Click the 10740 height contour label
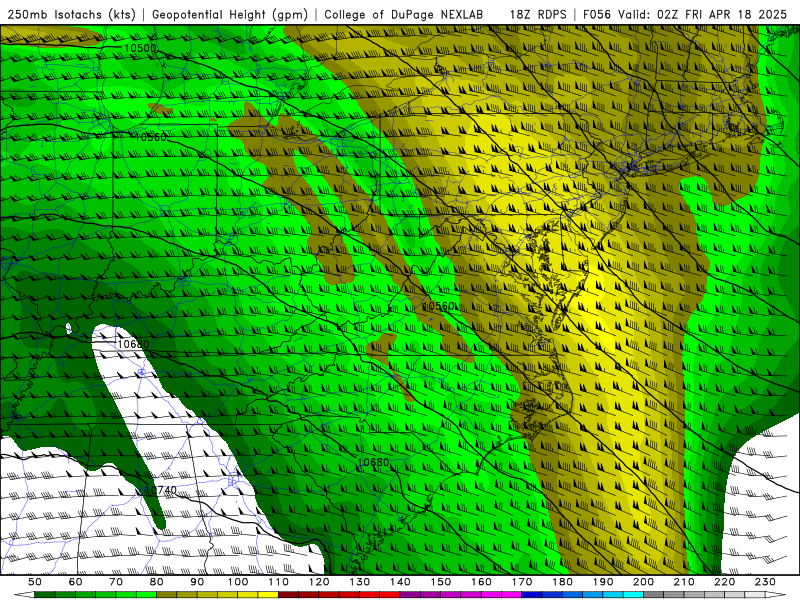 coord(161,490)
